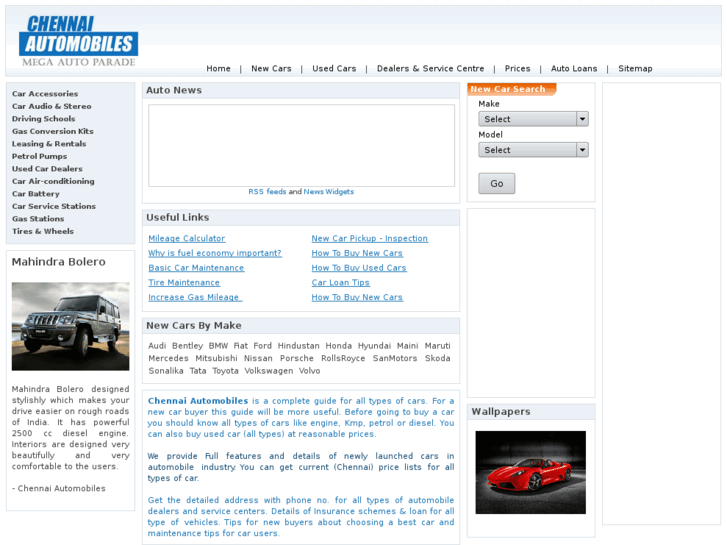727x545 pixels.
Task: Choose Maruti under New Cars By Make
Action: (438, 346)
